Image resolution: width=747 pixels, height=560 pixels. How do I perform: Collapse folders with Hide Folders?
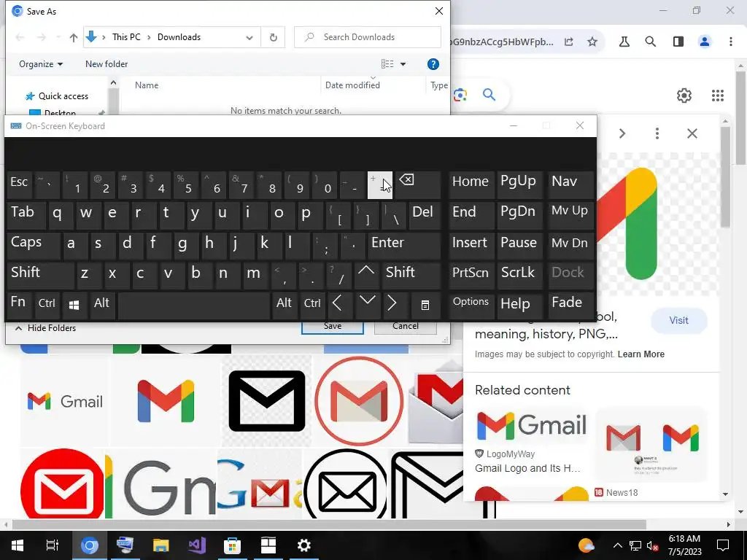46,328
